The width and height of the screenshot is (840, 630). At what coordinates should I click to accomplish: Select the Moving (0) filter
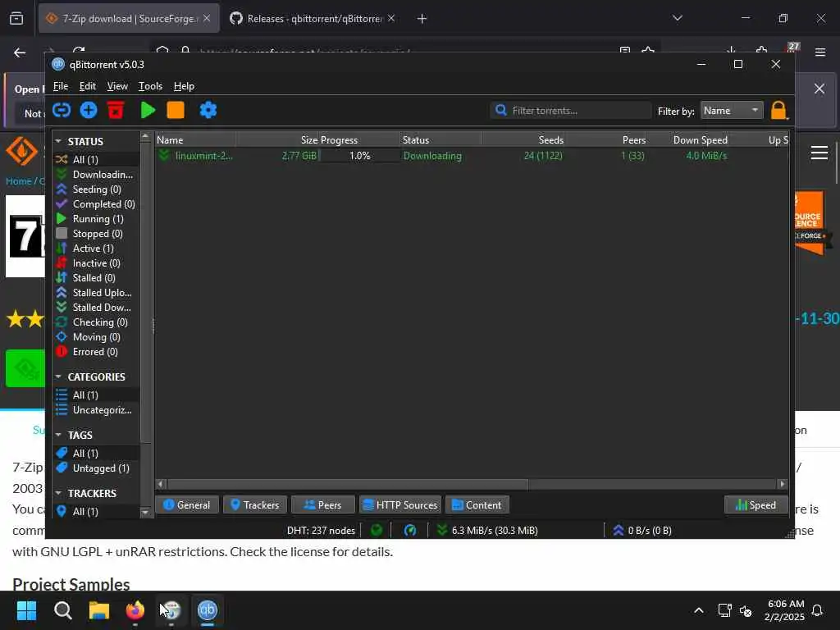click(96, 337)
